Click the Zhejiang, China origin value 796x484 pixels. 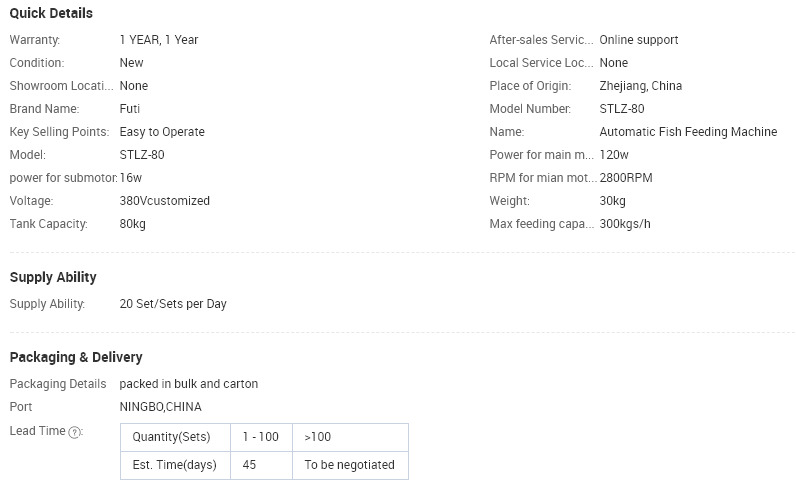pyautogui.click(x=641, y=86)
